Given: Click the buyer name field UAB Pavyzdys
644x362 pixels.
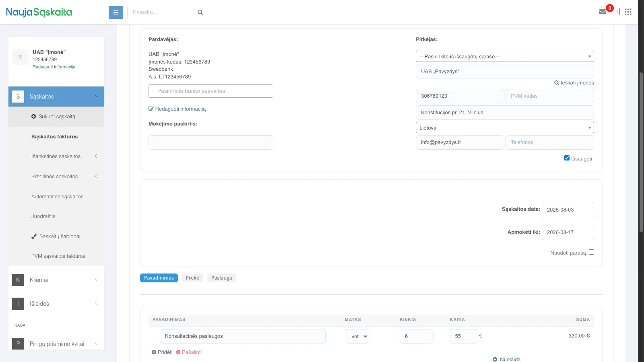Looking at the screenshot, I should (x=505, y=72).
